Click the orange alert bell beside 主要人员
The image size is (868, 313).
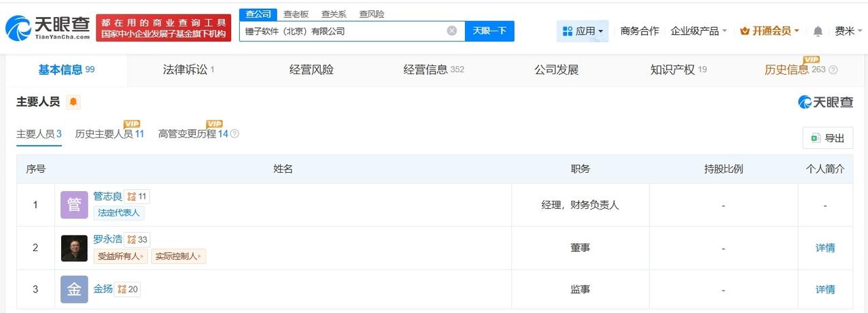click(x=73, y=102)
